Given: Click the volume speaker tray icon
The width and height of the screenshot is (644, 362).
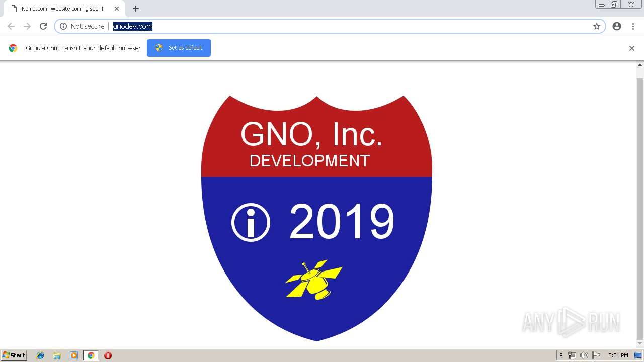Looking at the screenshot, I should coord(584,355).
